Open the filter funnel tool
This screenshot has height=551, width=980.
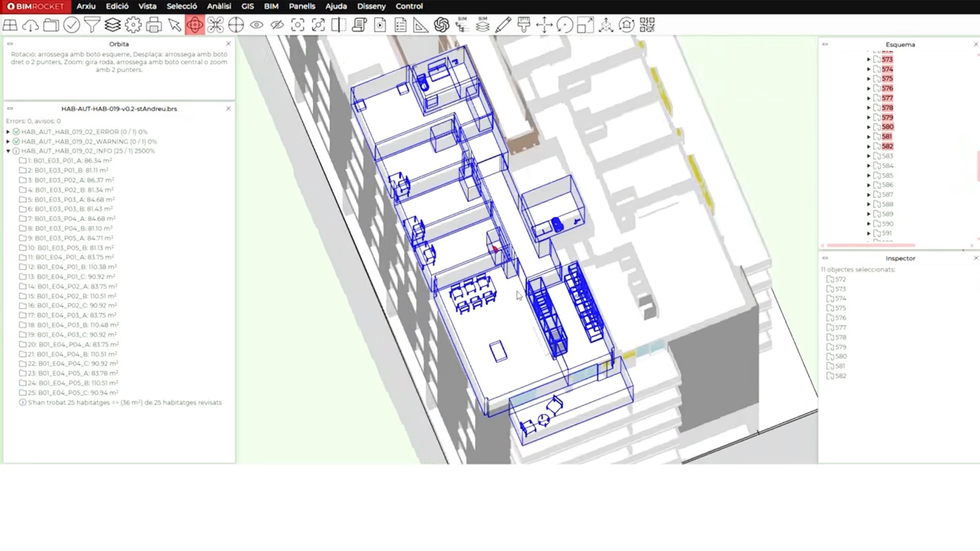(92, 25)
